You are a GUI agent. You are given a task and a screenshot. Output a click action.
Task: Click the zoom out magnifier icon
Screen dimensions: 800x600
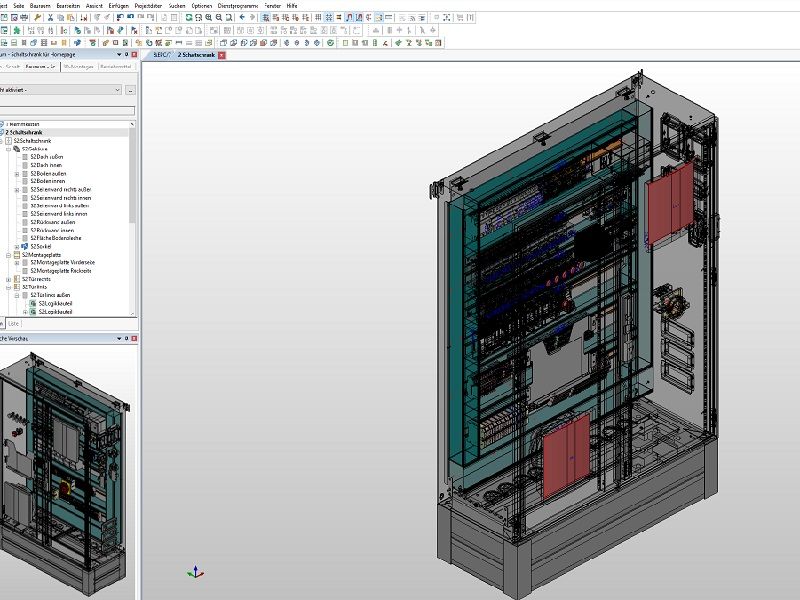click(220, 18)
